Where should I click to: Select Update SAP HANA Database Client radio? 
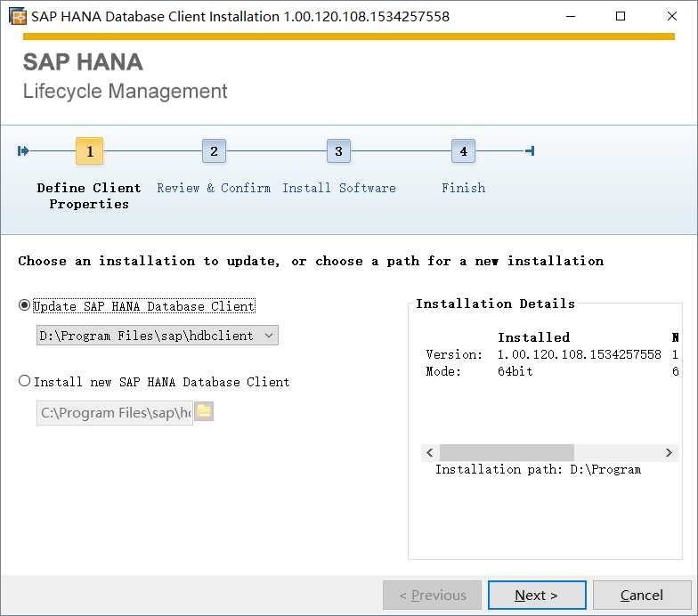tap(25, 305)
